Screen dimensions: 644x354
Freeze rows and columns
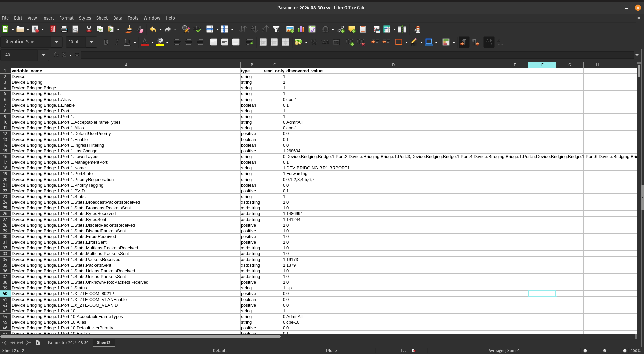click(x=387, y=29)
